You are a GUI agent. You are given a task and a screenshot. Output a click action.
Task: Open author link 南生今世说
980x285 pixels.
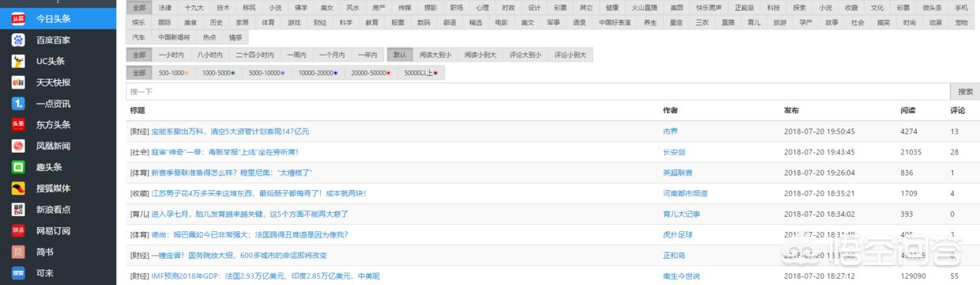(681, 275)
